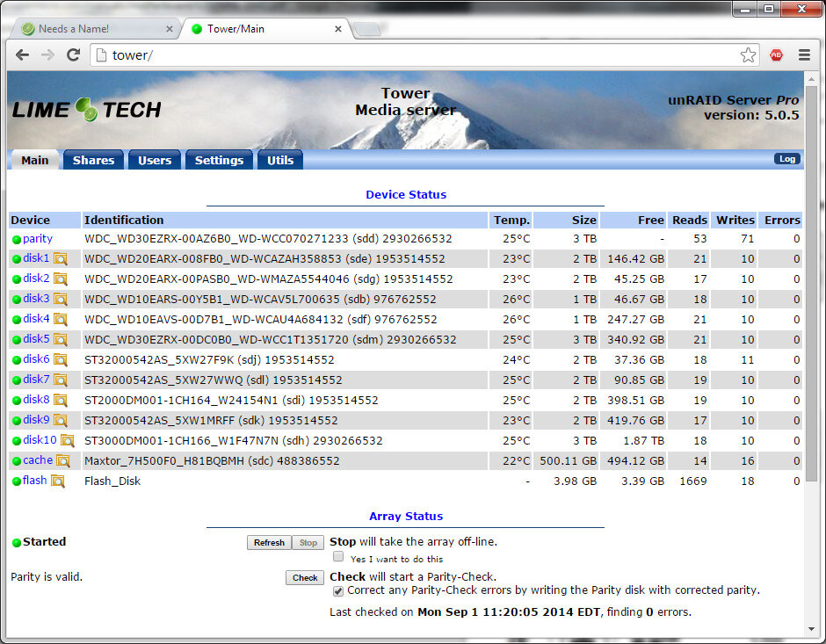This screenshot has width=826, height=644.
Task: Select the 'Parity is valid.' text
Action: tap(47, 576)
